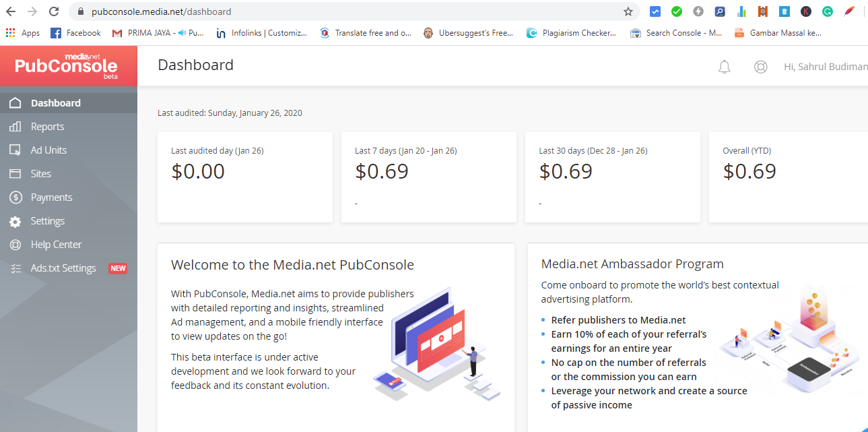Open Reports from the sidebar
This screenshot has width=868, height=432.
tap(69, 127)
